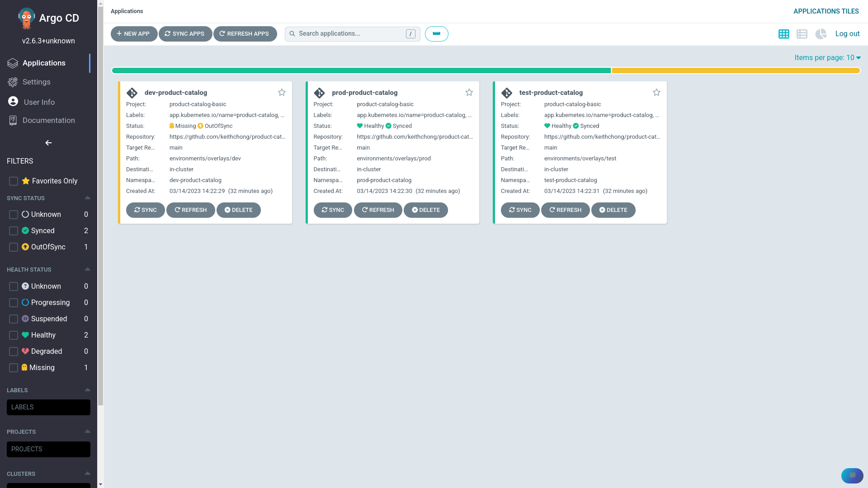The image size is (868, 488).
Task: Open Documentation from sidebar menu
Action: 48,120
